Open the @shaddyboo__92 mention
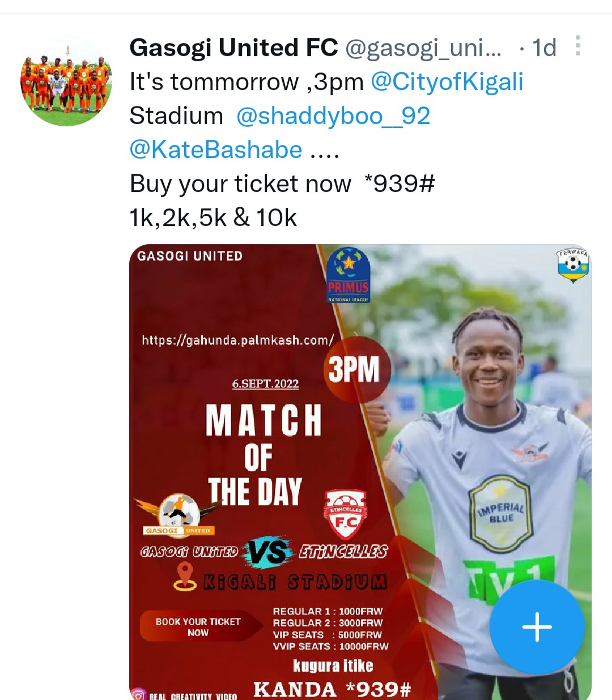 click(333, 116)
